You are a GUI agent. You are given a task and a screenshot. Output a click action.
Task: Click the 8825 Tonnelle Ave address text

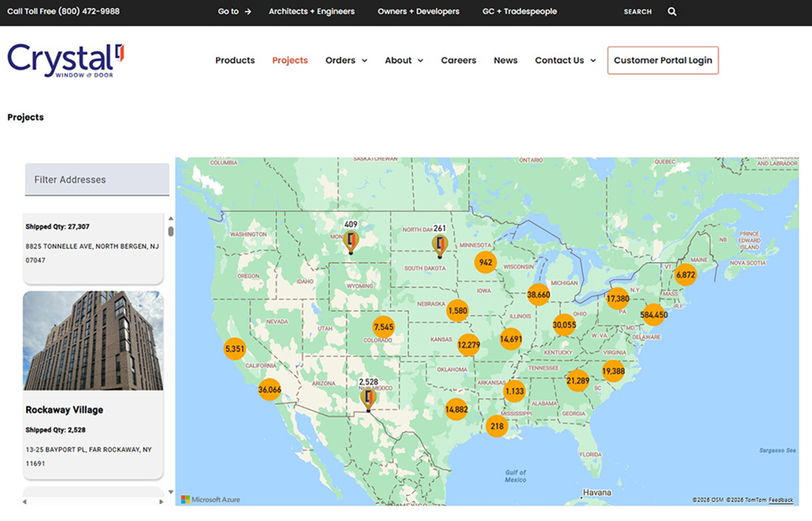[x=93, y=253]
